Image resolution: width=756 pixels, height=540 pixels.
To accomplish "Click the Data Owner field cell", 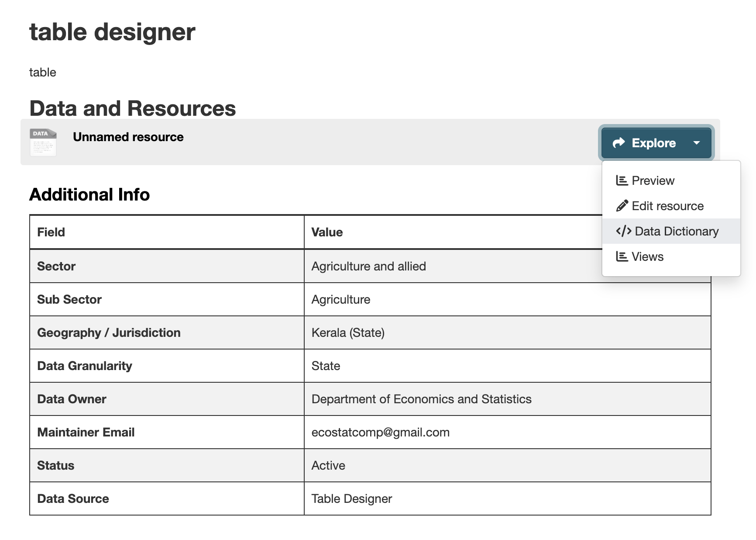I will (167, 399).
